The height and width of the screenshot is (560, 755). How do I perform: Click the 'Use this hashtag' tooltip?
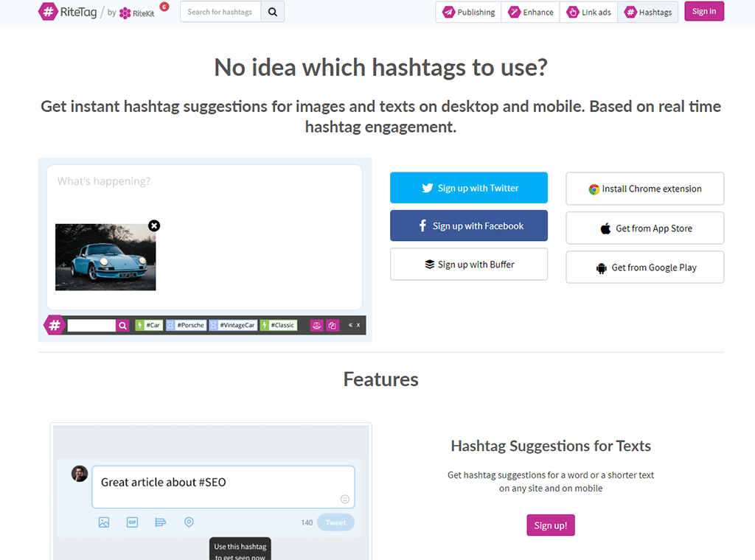pyautogui.click(x=240, y=549)
